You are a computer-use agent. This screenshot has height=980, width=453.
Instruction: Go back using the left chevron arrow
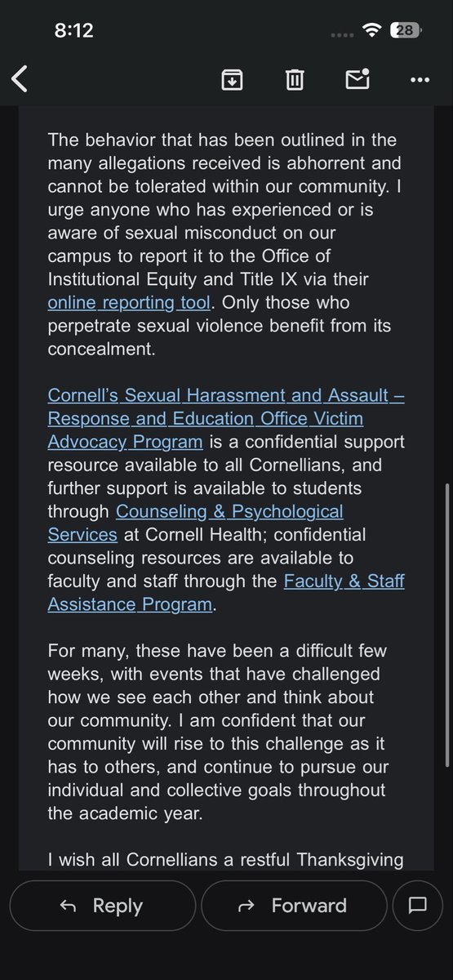pyautogui.click(x=20, y=79)
